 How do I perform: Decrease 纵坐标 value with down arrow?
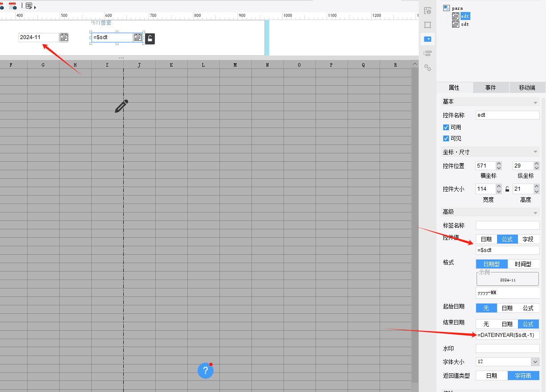click(x=536, y=168)
